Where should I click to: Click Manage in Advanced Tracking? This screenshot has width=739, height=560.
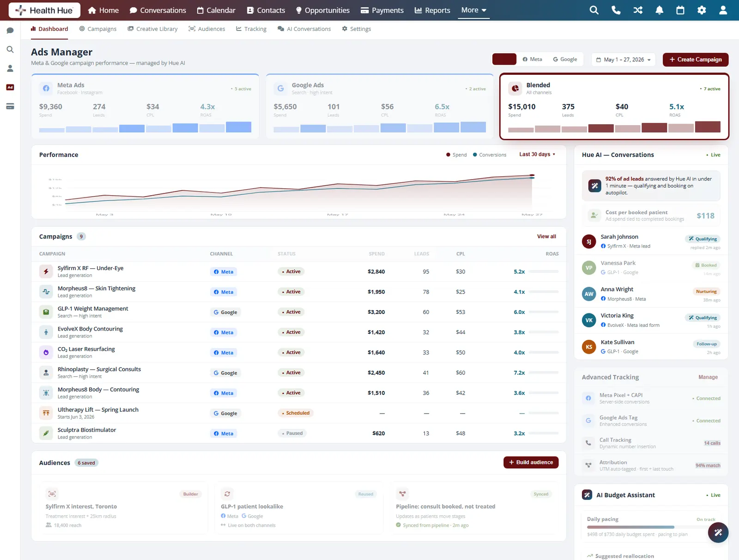708,377
